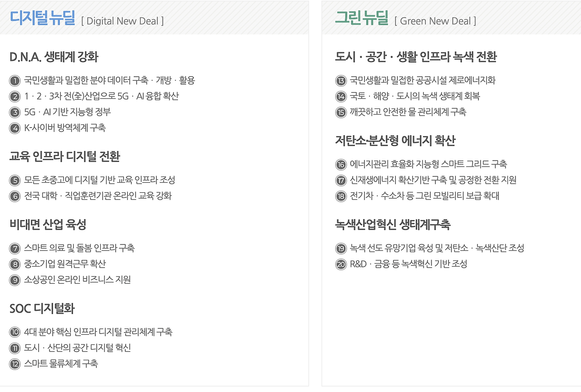Click the [ Green New Deal ] label
This screenshot has width=581, height=392.
click(x=435, y=21)
